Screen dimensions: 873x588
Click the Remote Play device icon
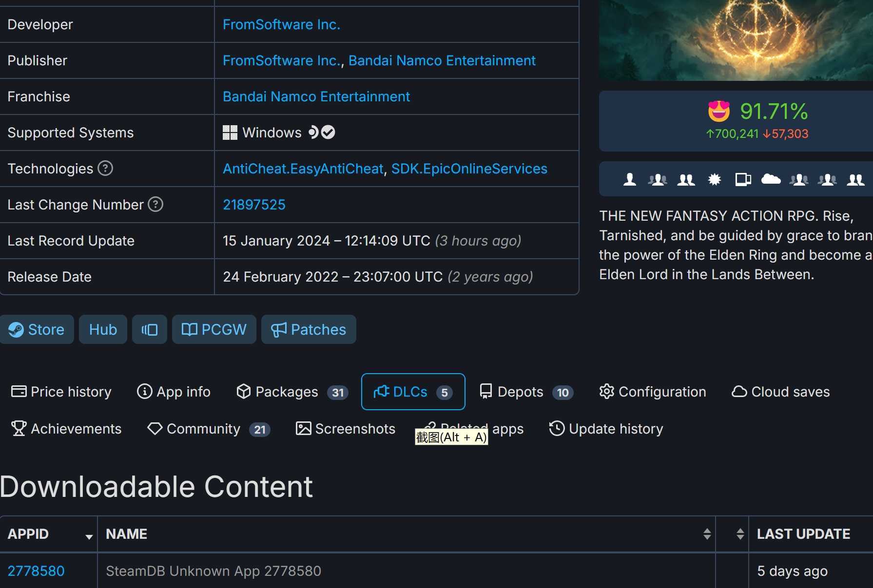742,180
